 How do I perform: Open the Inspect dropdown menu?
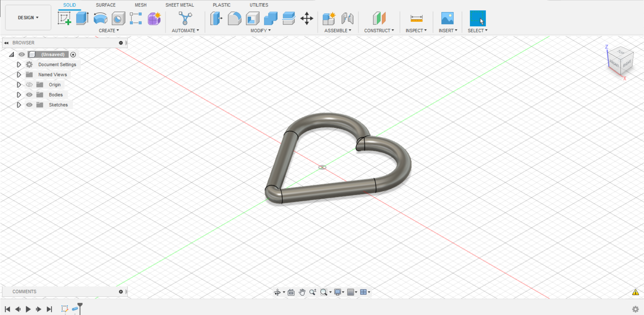click(x=416, y=31)
